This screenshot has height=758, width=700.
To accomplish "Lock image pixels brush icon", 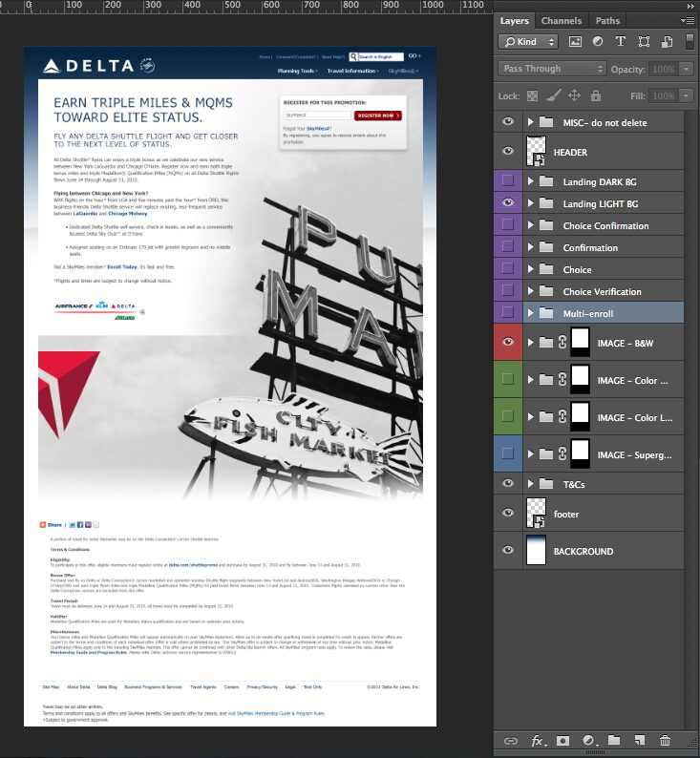I will pyautogui.click(x=554, y=95).
